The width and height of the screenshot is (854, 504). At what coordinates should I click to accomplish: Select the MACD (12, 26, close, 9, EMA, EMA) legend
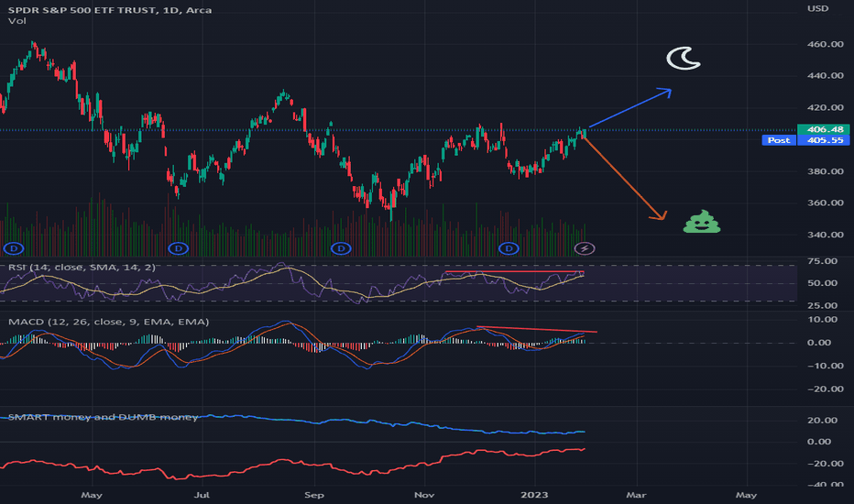pyautogui.click(x=108, y=322)
